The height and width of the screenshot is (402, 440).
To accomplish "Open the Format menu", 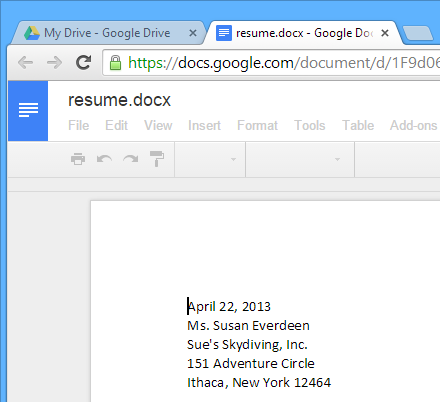I will (x=257, y=126).
